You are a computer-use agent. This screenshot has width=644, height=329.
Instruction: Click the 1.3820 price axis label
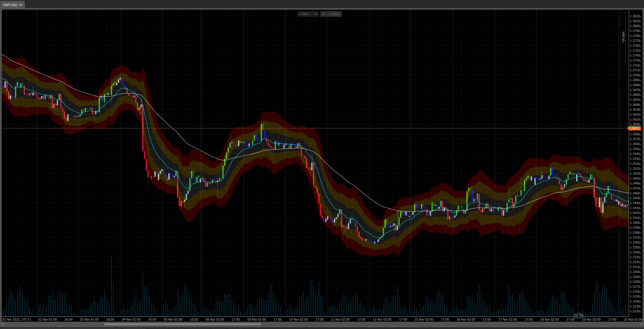[635, 16]
